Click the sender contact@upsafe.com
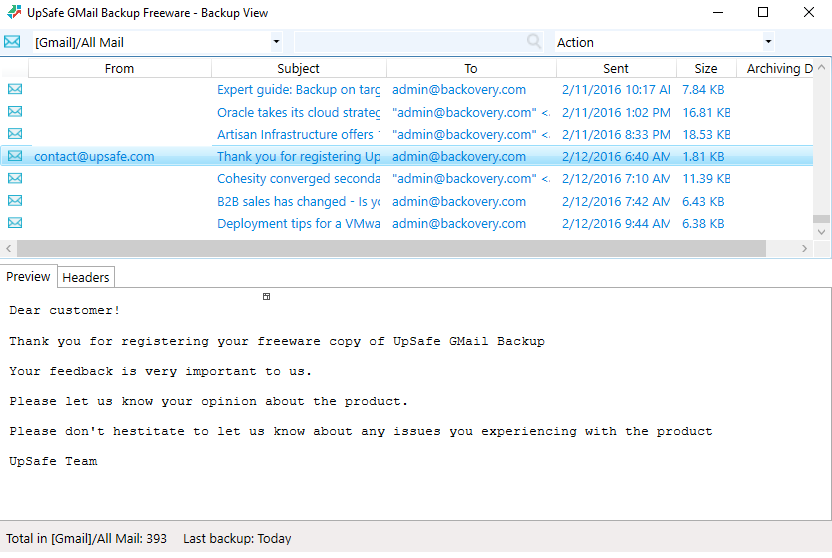Image resolution: width=832 pixels, height=558 pixels. pyautogui.click(x=94, y=156)
